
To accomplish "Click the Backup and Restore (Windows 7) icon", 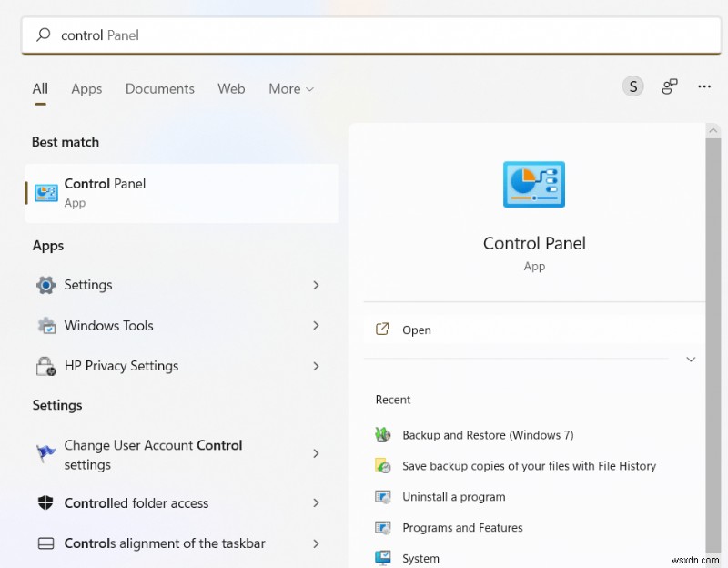I will [x=383, y=435].
